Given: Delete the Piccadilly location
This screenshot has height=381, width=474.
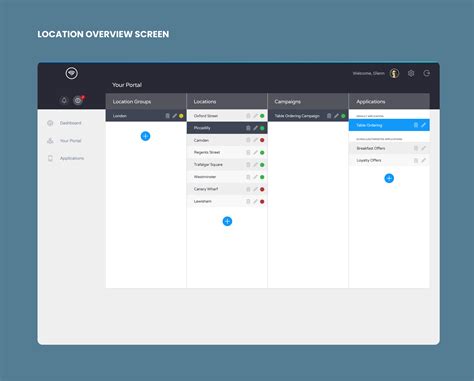Looking at the screenshot, I should pos(248,128).
